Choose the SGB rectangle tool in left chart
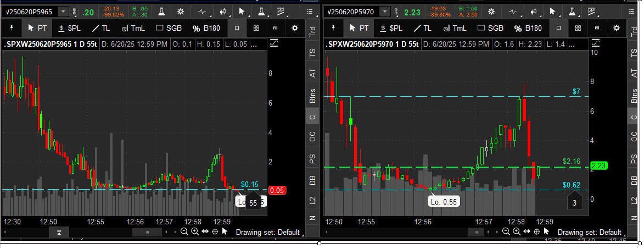The image size is (644, 248). [168, 28]
